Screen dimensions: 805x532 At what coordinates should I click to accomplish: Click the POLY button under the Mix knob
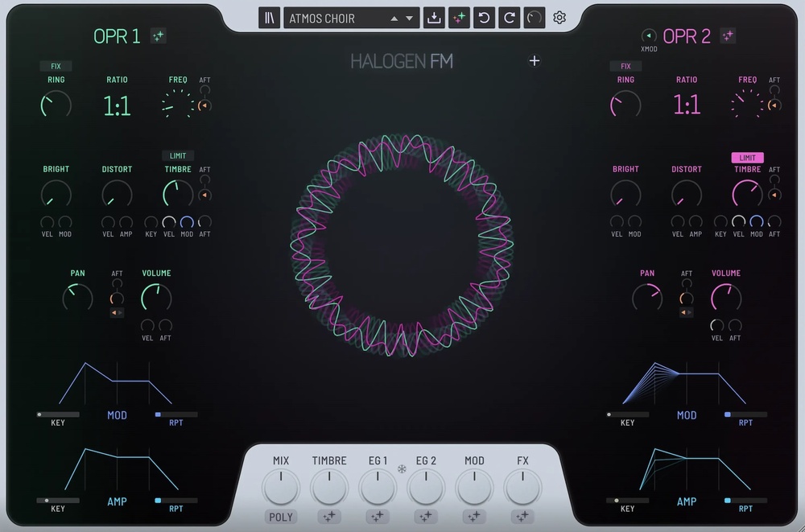[x=281, y=517]
